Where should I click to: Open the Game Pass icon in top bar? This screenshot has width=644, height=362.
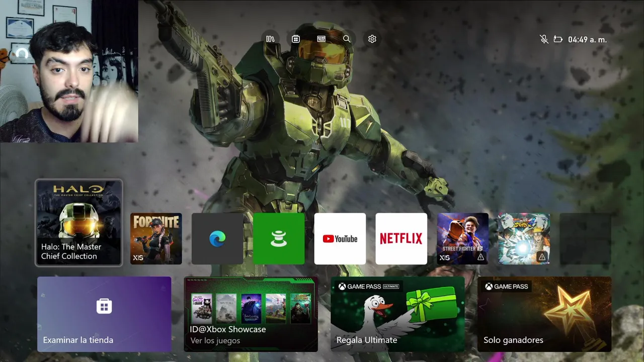point(321,39)
